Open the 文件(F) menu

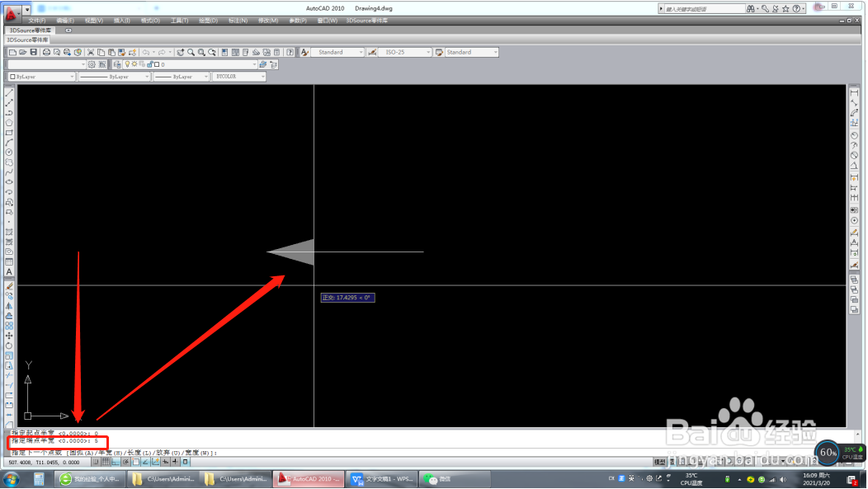coord(36,21)
